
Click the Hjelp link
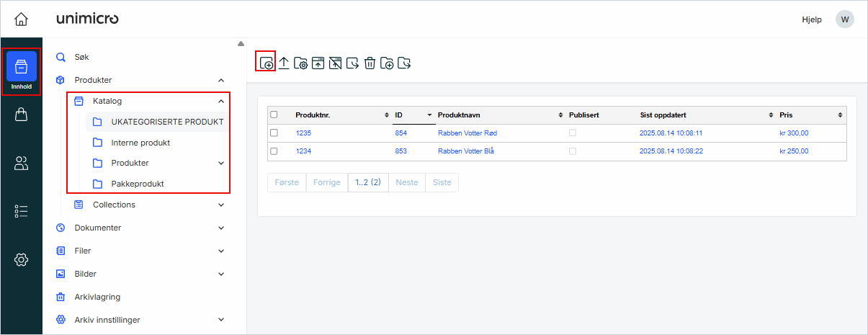[812, 19]
